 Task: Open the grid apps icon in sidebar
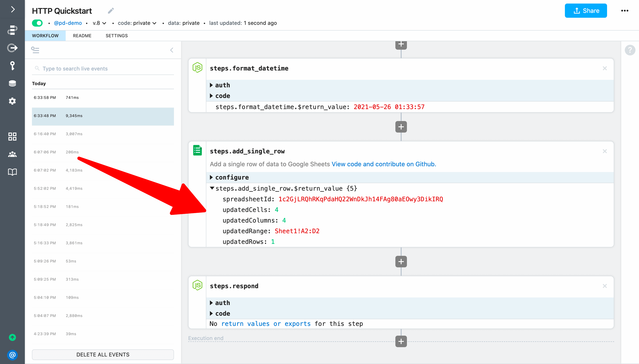(x=12, y=137)
